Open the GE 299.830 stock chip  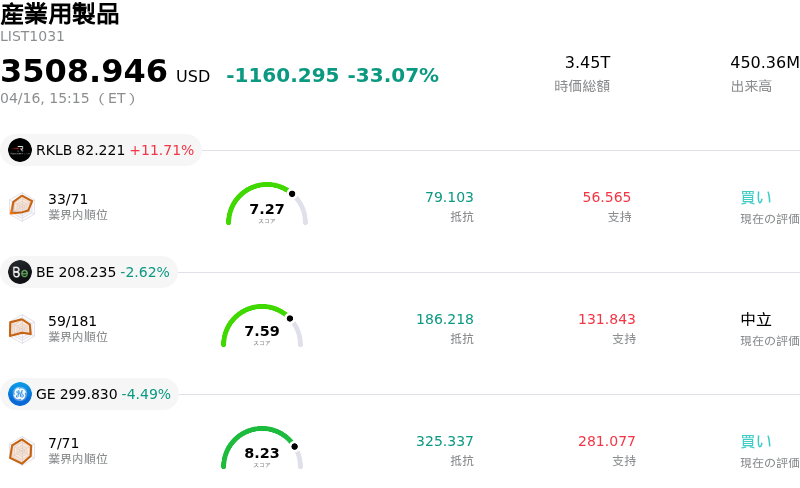(90, 394)
